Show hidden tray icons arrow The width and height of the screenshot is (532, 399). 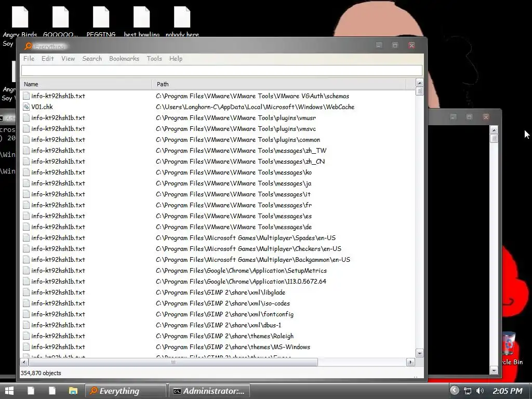coord(454,391)
